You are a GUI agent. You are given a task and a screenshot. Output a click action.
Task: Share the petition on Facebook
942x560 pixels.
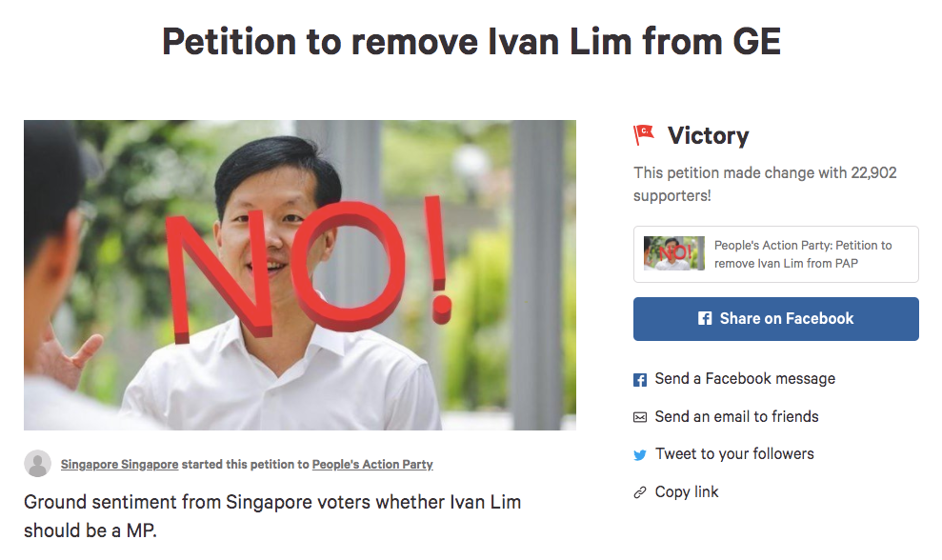coord(775,318)
